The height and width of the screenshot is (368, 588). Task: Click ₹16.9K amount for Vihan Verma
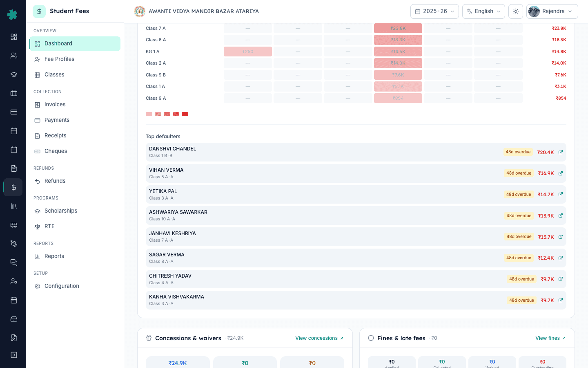(546, 173)
